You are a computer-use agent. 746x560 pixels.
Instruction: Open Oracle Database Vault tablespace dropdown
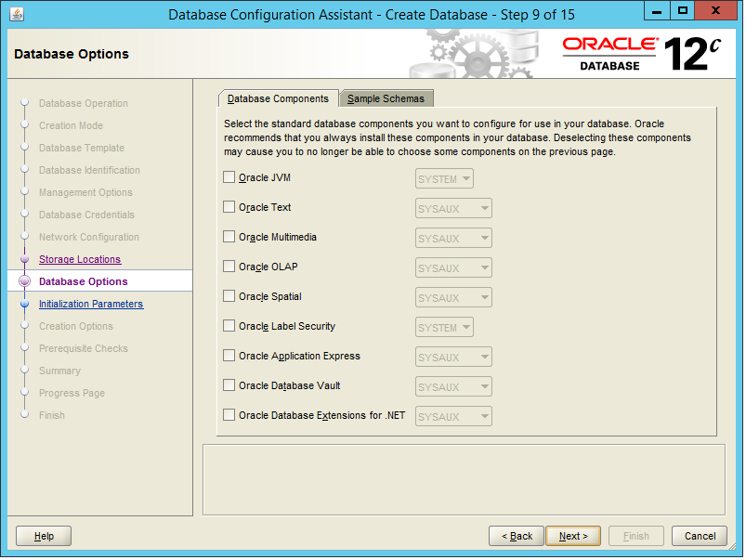(x=453, y=387)
